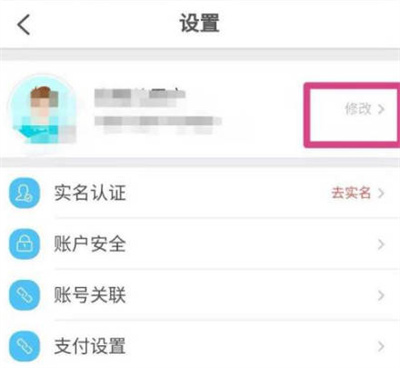Tap the account security lock icon
This screenshot has height=368, width=400.
click(25, 244)
